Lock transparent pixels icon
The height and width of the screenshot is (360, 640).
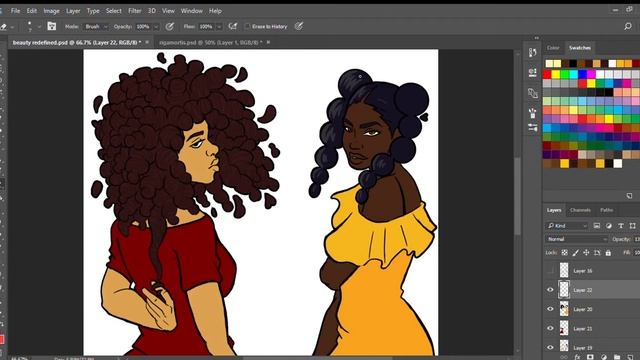tap(564, 253)
